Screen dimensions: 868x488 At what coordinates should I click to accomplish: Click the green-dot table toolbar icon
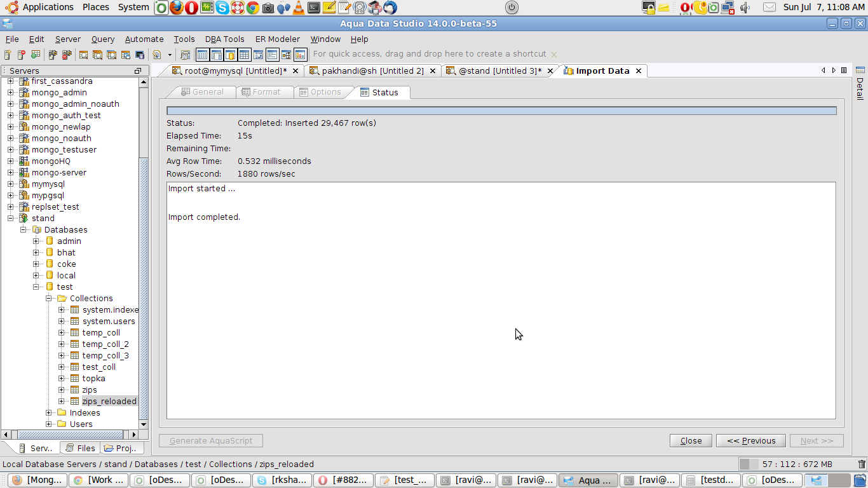coord(36,55)
